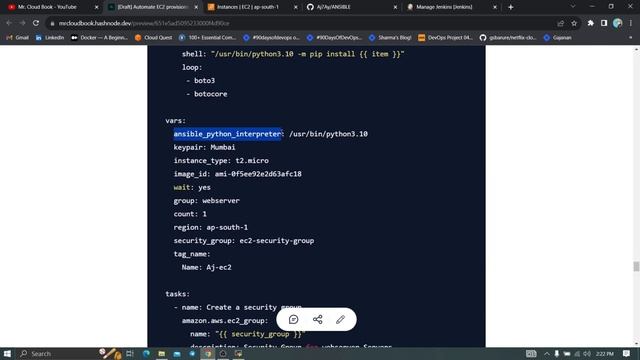Open the gsbarure/netflix-clo... bookmark
Image resolution: width=640 pixels, height=360 pixels.
click(508, 38)
